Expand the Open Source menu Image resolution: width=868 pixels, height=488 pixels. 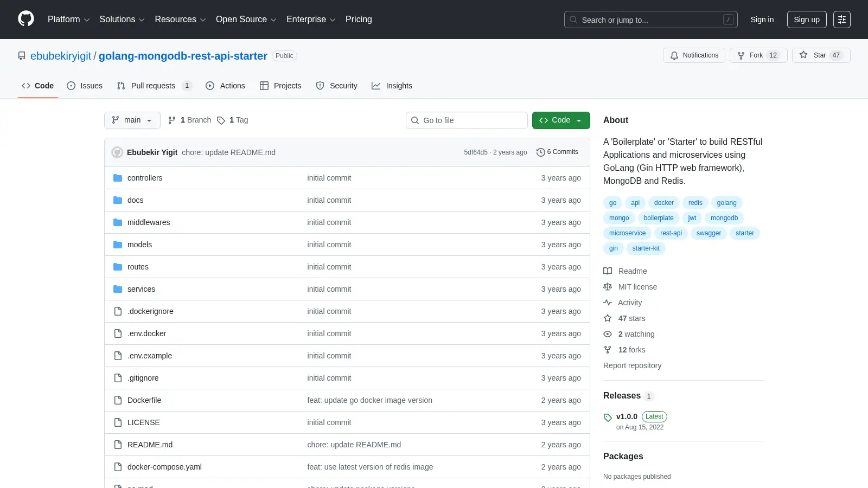246,20
